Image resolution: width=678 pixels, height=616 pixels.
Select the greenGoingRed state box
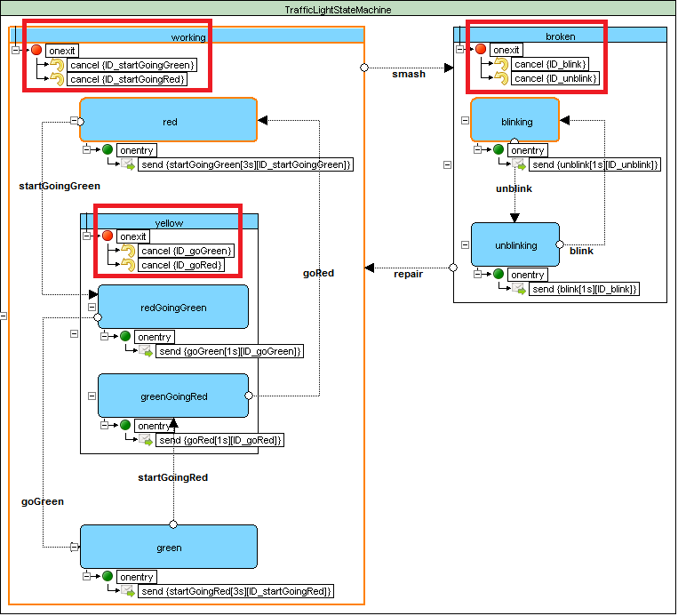(x=173, y=396)
